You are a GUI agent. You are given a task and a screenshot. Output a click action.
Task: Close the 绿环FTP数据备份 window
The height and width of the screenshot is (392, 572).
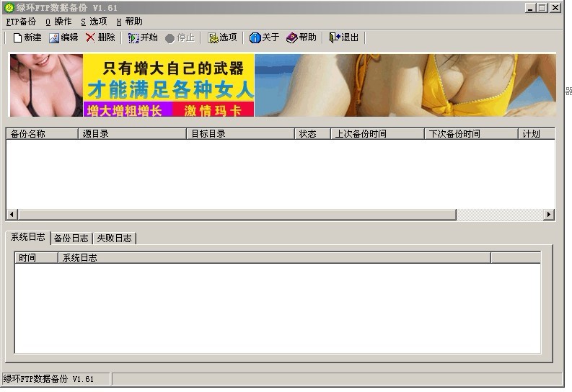click(x=555, y=8)
